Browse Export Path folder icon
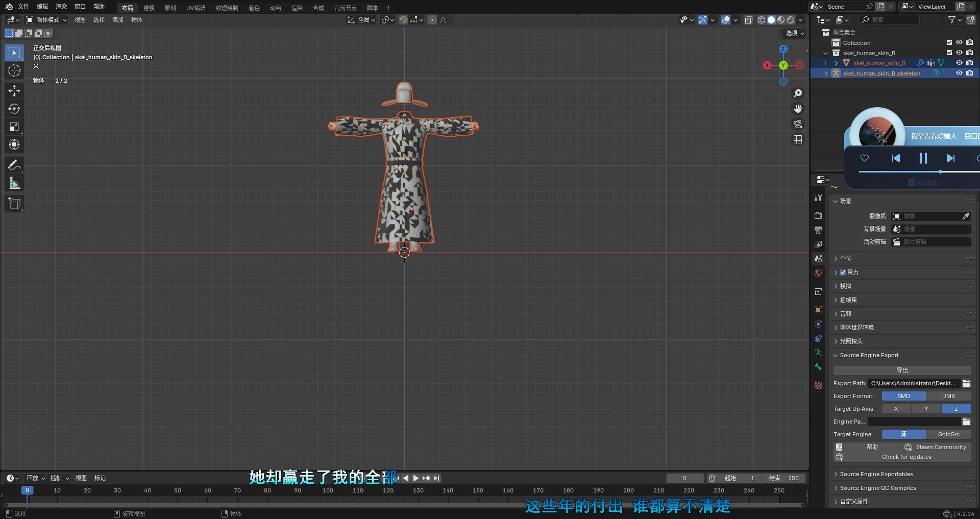The height and width of the screenshot is (519, 980). (x=967, y=383)
